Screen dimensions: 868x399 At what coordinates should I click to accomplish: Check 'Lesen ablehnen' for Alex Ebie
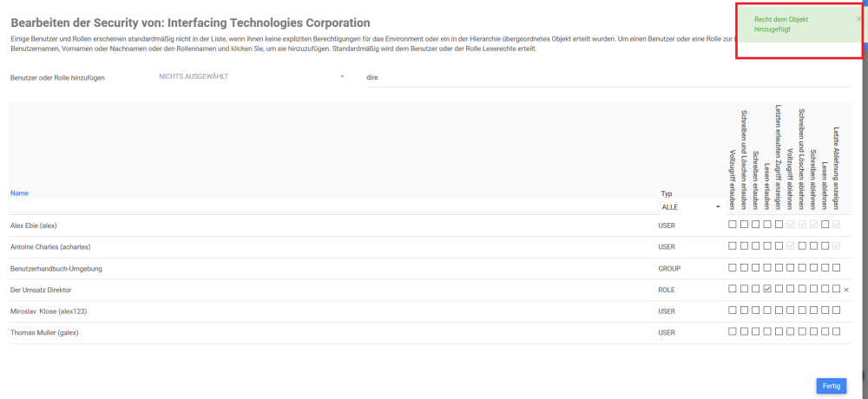[x=825, y=224]
